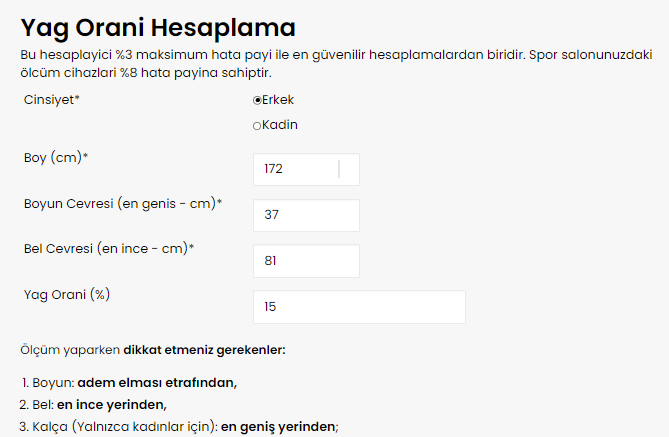
Task: Select the Kadin radio button
Action: pyautogui.click(x=257, y=126)
